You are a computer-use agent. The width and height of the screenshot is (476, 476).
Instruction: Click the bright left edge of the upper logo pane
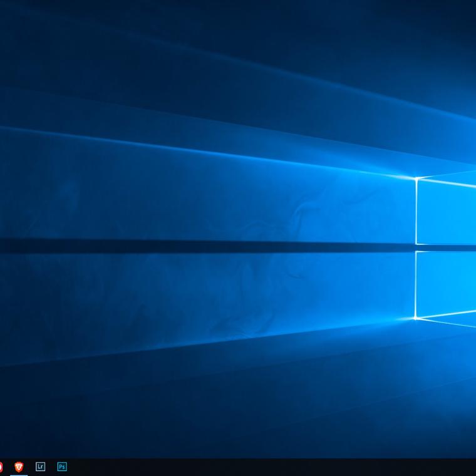416,212
